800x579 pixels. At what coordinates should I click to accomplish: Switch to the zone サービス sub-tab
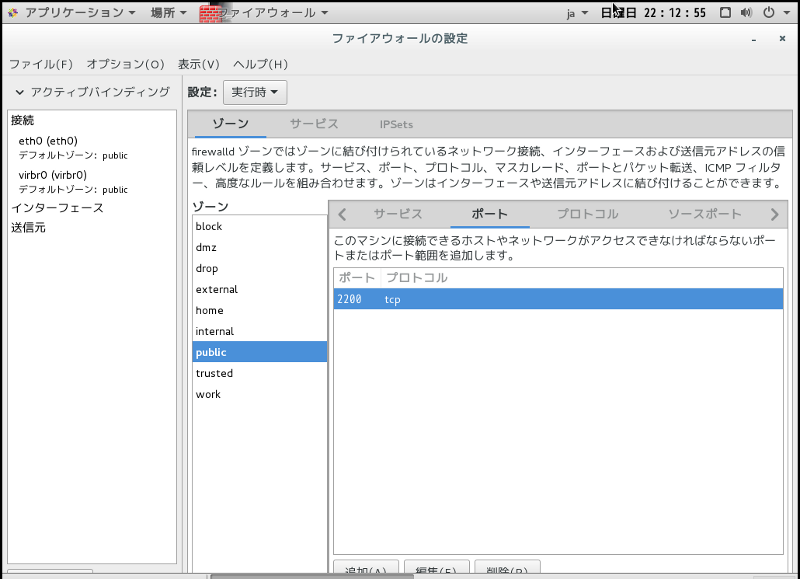398,214
